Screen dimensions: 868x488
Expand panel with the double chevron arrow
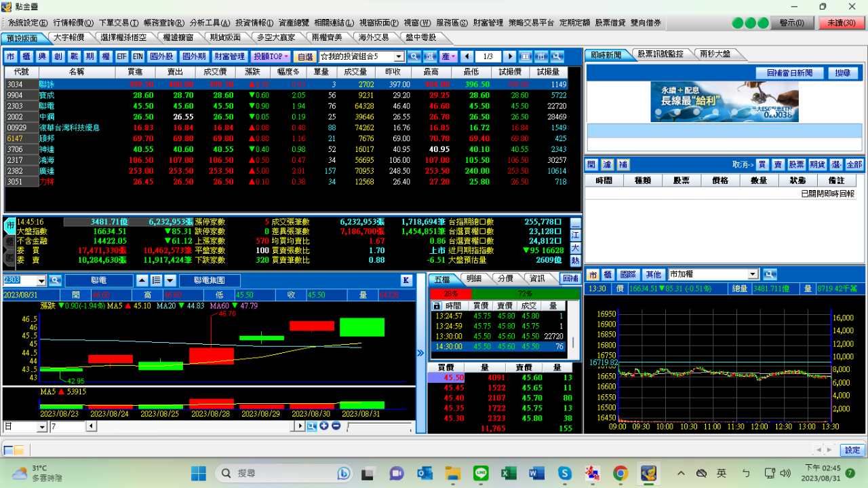(420, 353)
